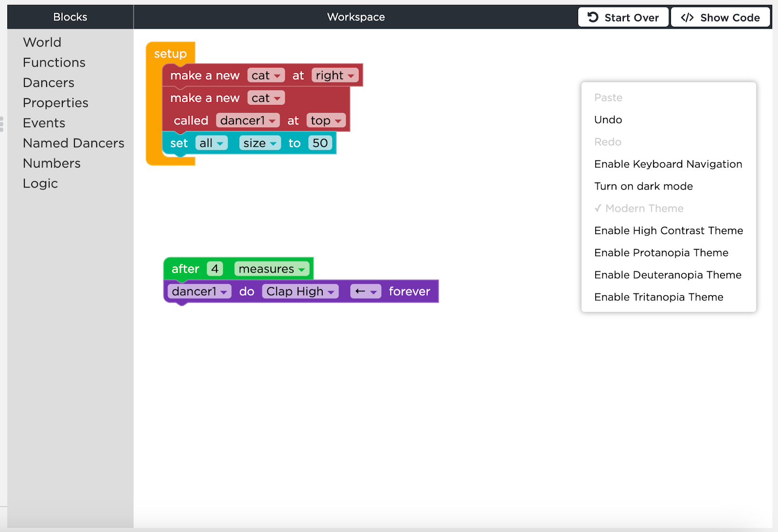Click the Start Over button
Viewport: 778px width, 532px height.
point(623,17)
